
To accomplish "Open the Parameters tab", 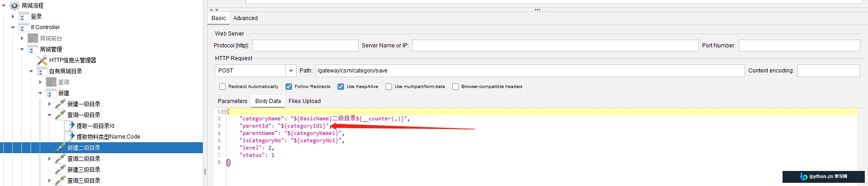I will tap(233, 101).
